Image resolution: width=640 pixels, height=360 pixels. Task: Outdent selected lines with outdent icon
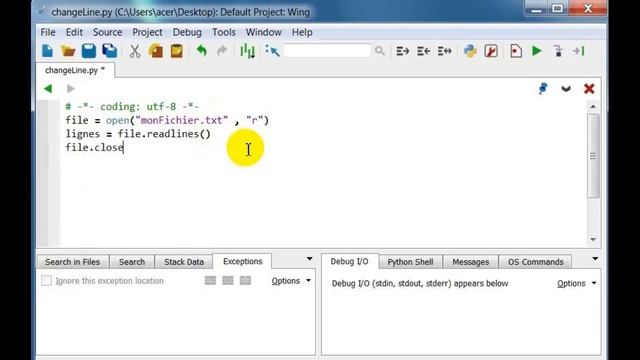click(x=423, y=51)
